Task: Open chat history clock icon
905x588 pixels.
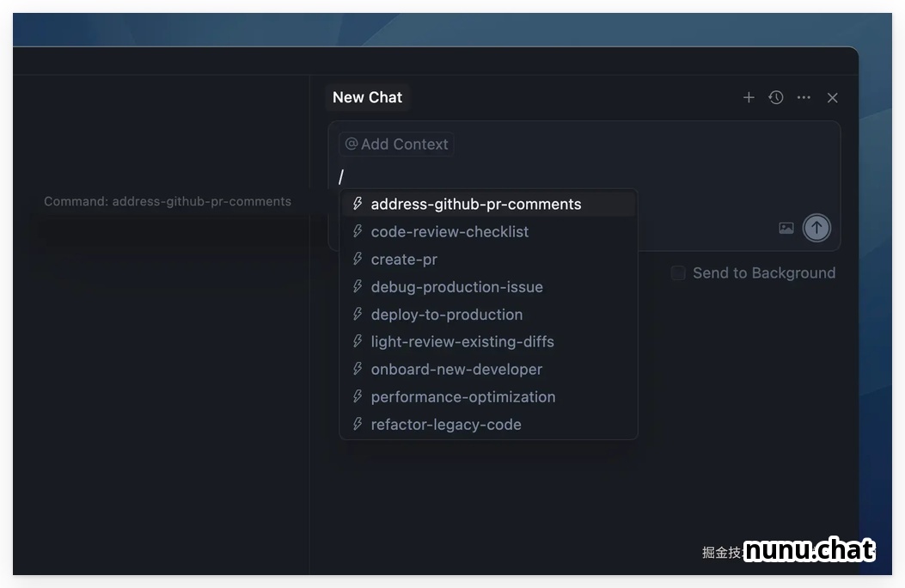Action: pyautogui.click(x=776, y=98)
